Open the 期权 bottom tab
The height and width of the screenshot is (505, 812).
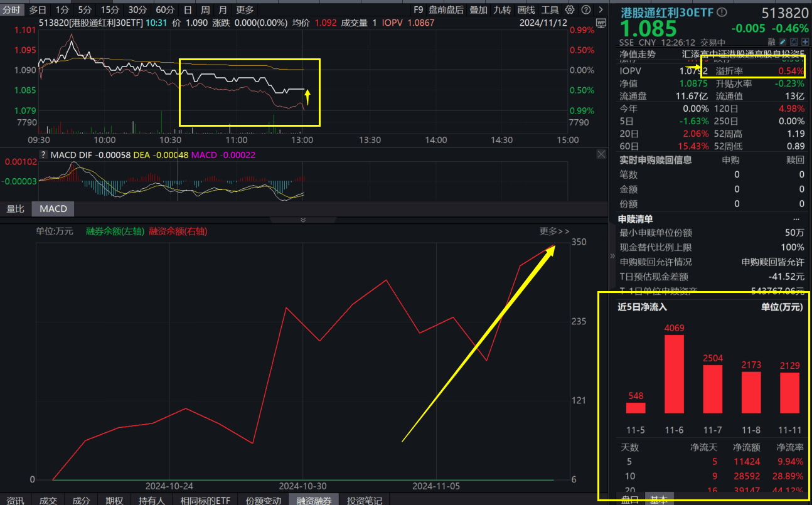[x=114, y=500]
